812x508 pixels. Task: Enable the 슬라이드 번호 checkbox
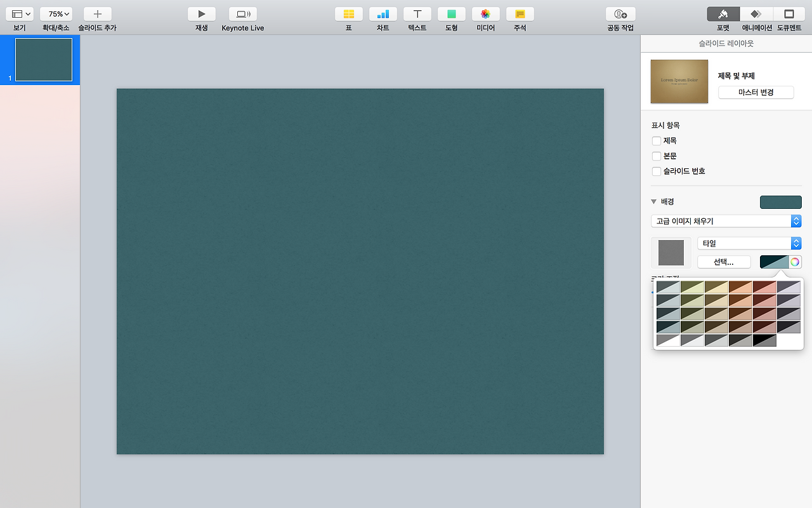[657, 171]
